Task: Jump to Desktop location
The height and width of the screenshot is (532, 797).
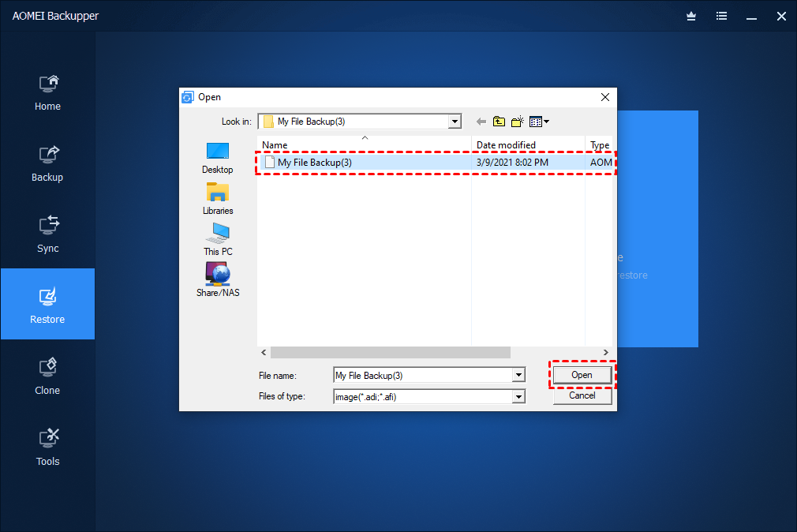Action: [218, 158]
